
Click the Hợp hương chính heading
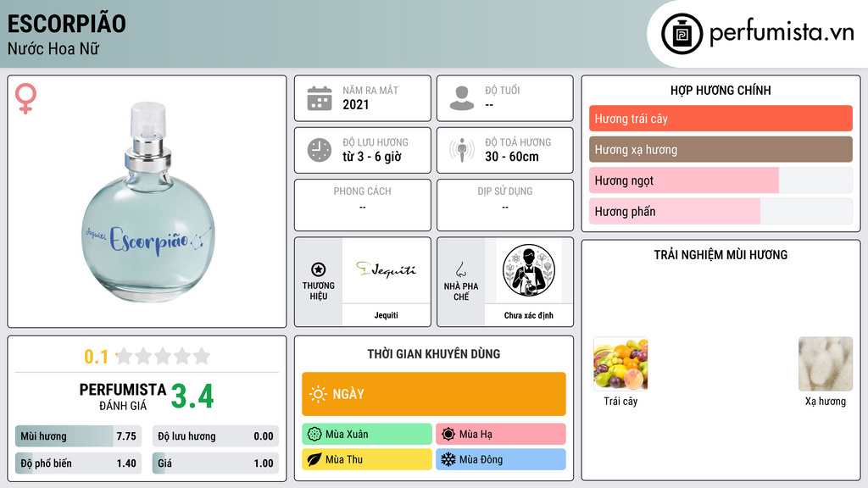click(x=721, y=90)
